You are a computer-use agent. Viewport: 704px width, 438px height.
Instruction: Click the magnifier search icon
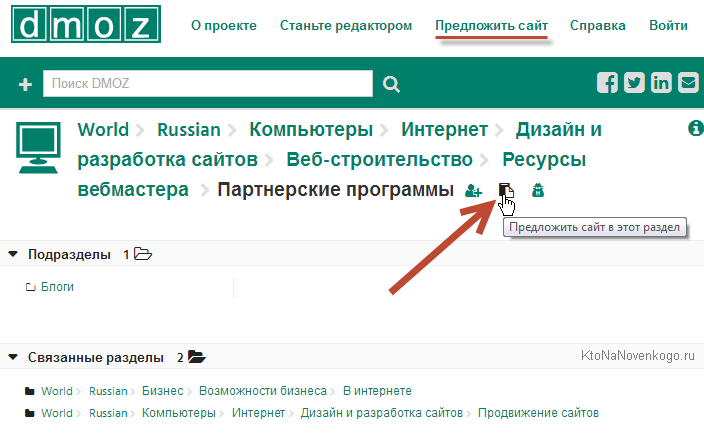(391, 84)
